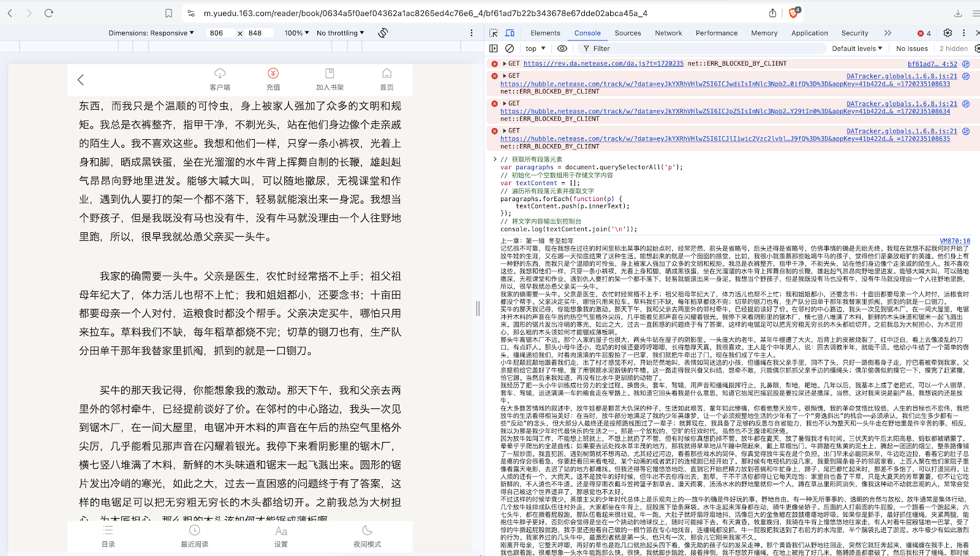Screen dimensions: 980x556
Task: Click the reader back arrow icon
Action: (x=81, y=80)
